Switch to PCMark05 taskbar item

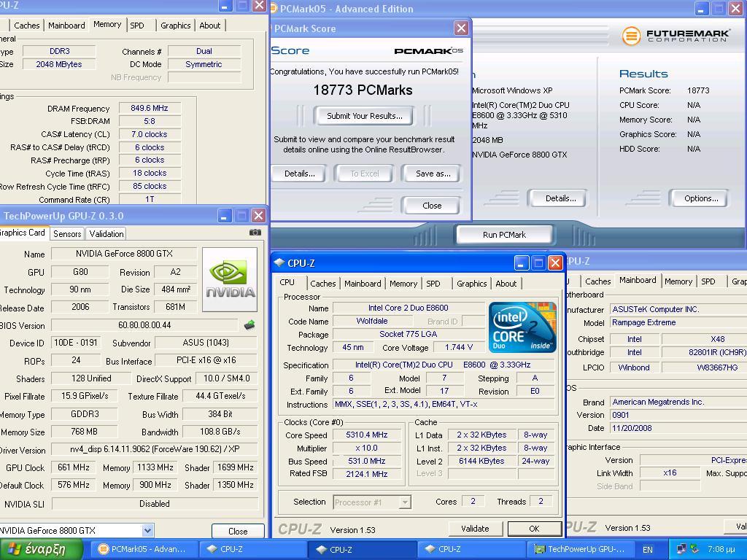click(144, 549)
